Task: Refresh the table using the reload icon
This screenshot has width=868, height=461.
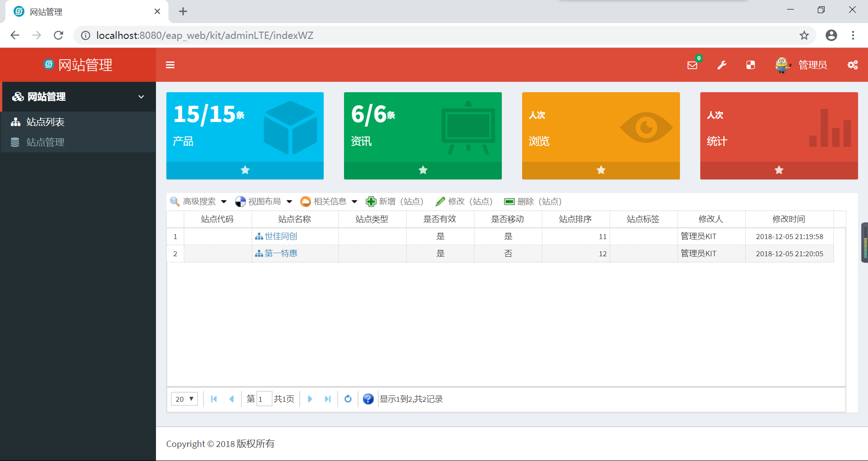Action: pyautogui.click(x=348, y=399)
